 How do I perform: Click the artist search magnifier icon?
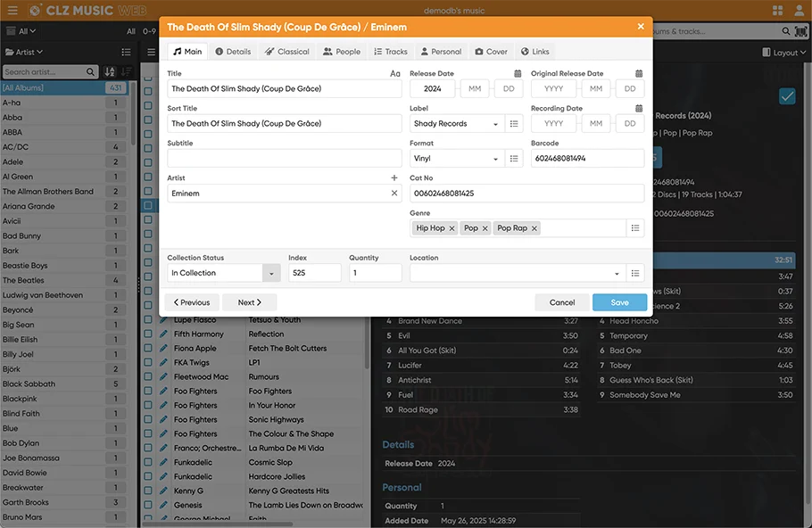90,72
